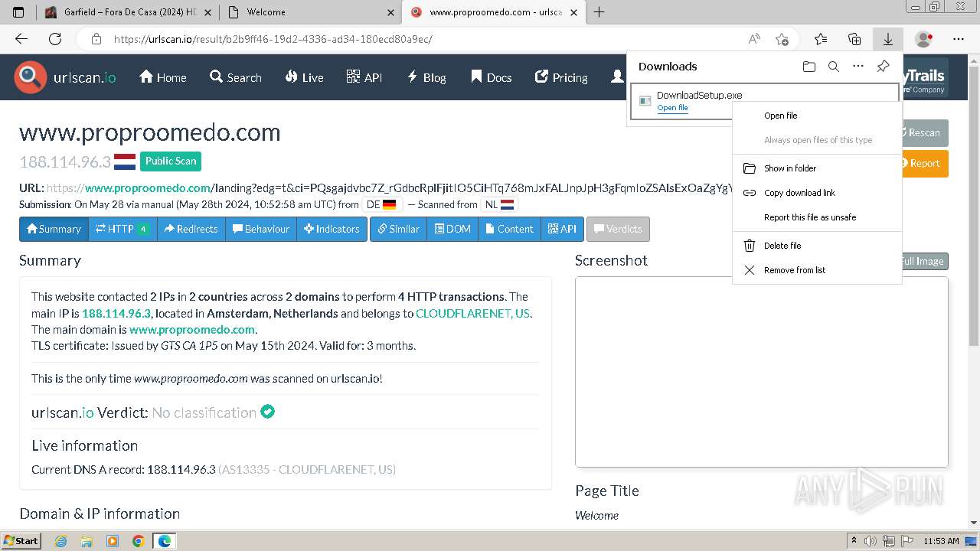
Task: Follow the www.proproomedo.com main domain link
Action: click(192, 330)
